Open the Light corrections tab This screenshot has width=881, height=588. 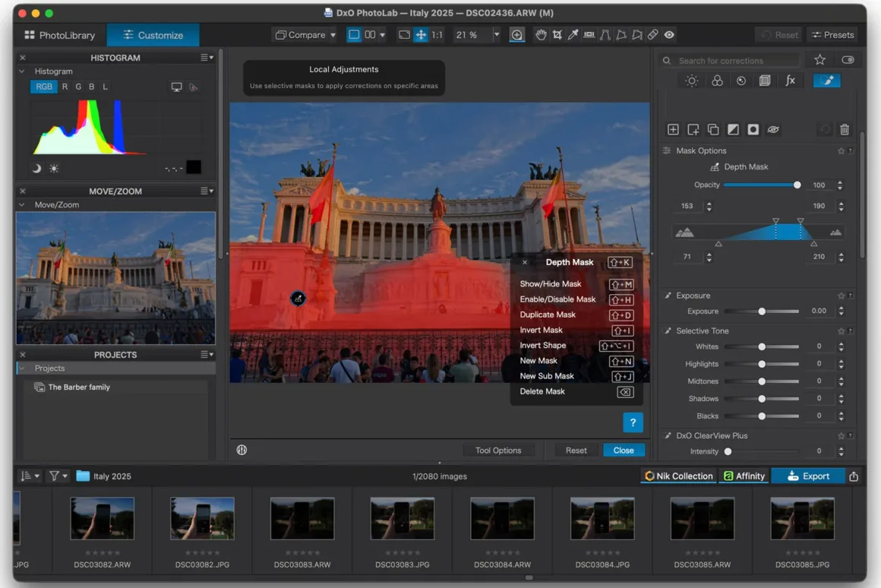click(692, 81)
